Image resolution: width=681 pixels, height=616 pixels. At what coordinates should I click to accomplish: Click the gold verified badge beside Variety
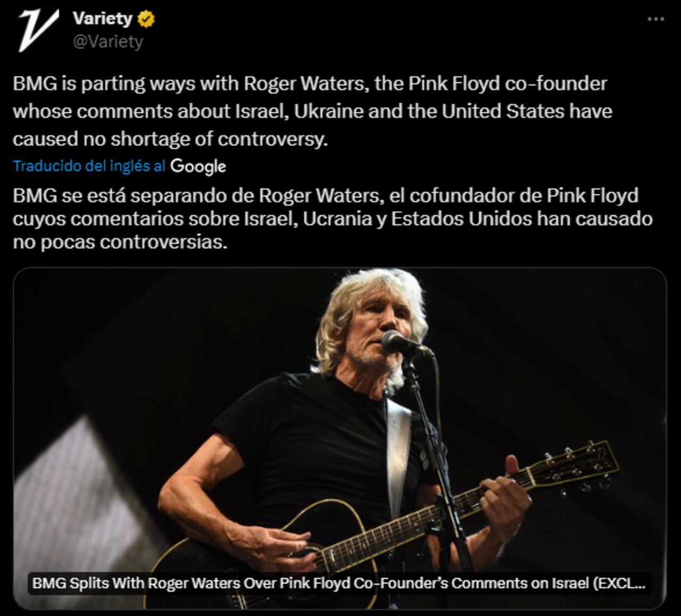coord(146,19)
